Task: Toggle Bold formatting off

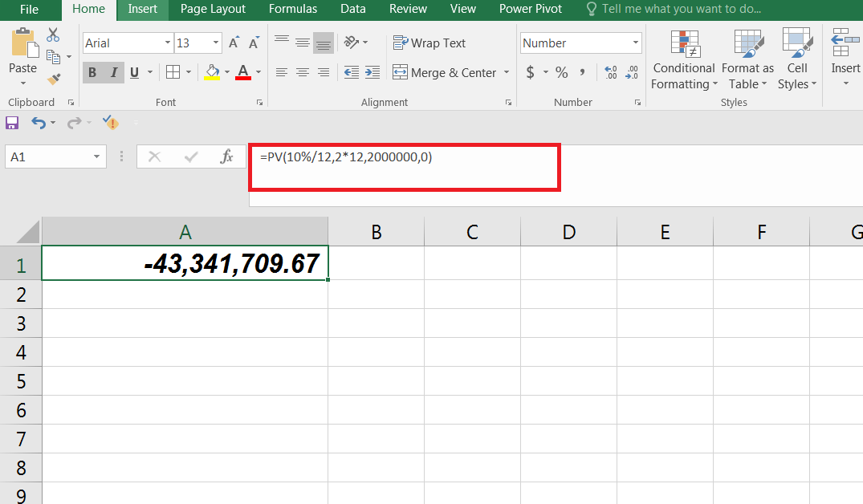Action: pos(92,72)
